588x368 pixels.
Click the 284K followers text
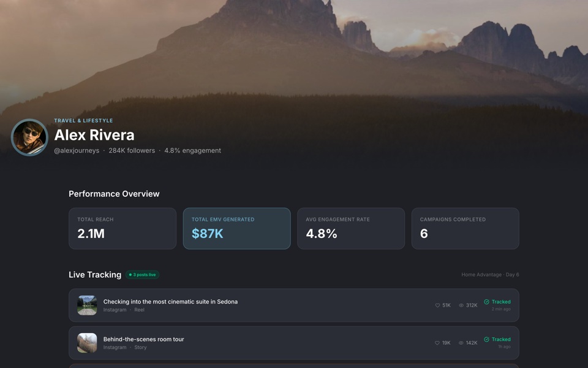click(x=132, y=151)
